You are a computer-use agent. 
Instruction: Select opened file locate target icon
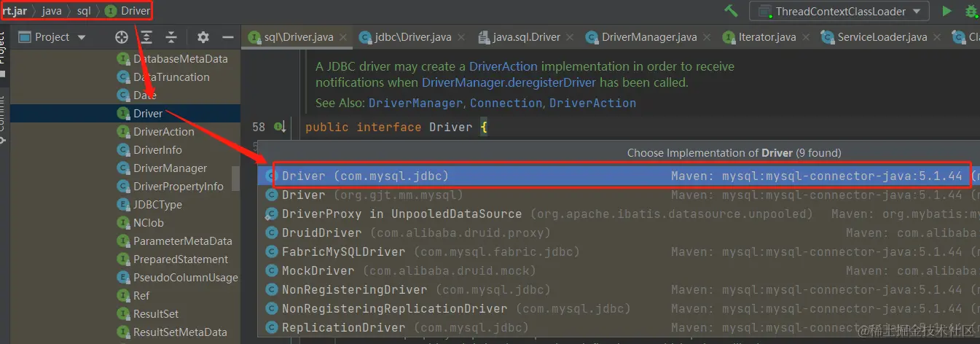click(122, 37)
